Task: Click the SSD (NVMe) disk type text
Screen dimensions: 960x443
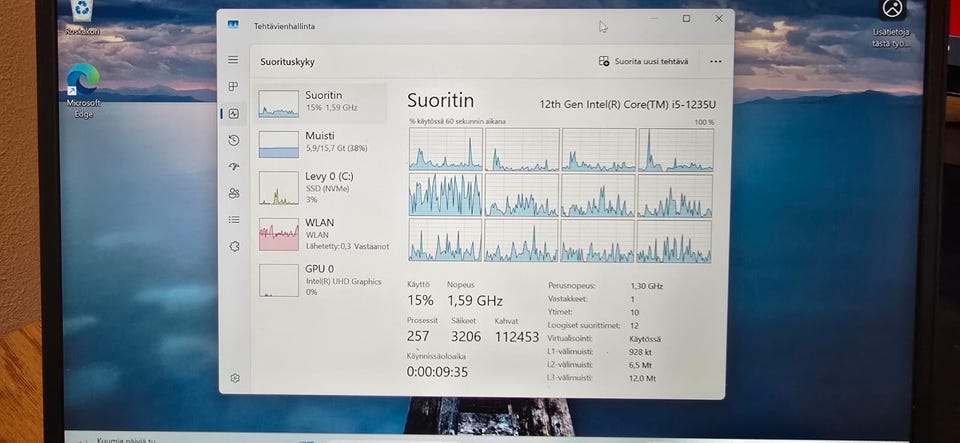Action: pyautogui.click(x=327, y=189)
